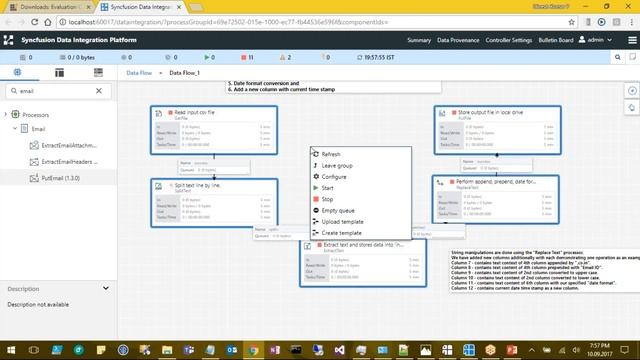Open the Windows notification center
This screenshot has height=360, width=640.
[624, 350]
